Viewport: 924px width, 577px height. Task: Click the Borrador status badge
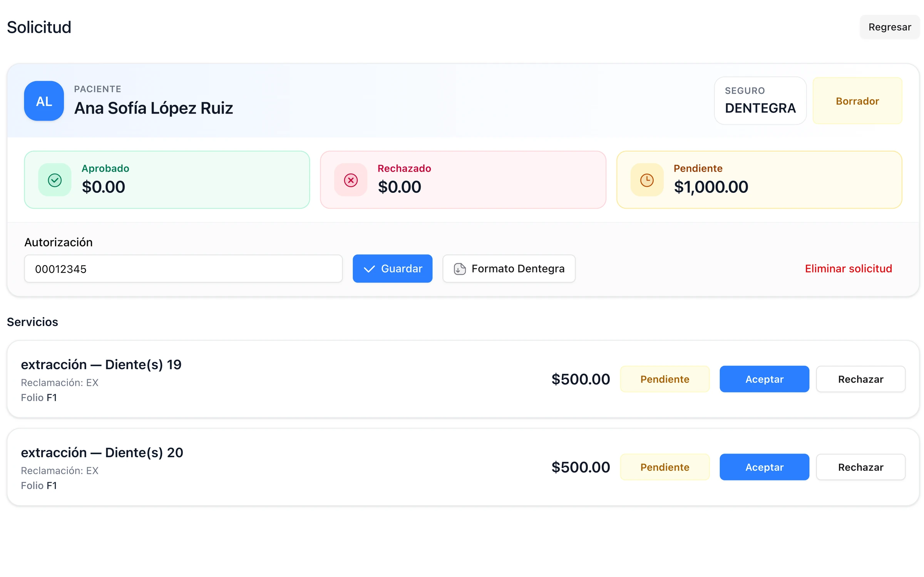pyautogui.click(x=857, y=101)
